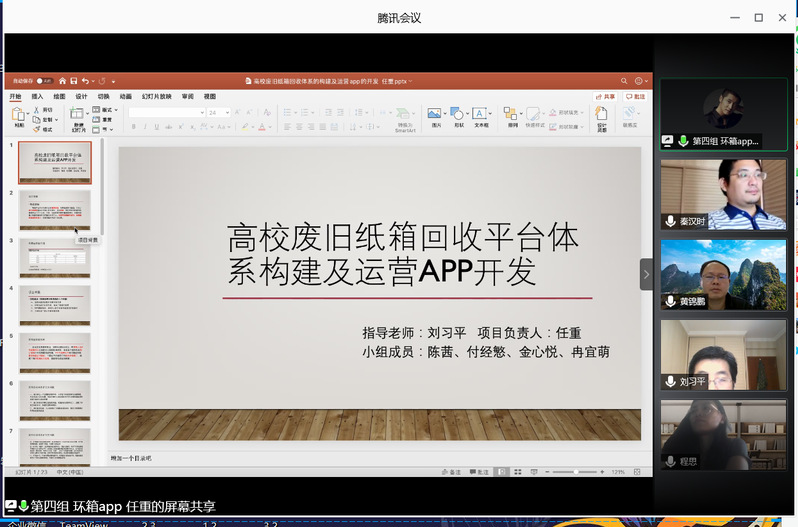Select slide 2 thumbnail in slide panel
Screen dimensions: 798x527
point(55,209)
